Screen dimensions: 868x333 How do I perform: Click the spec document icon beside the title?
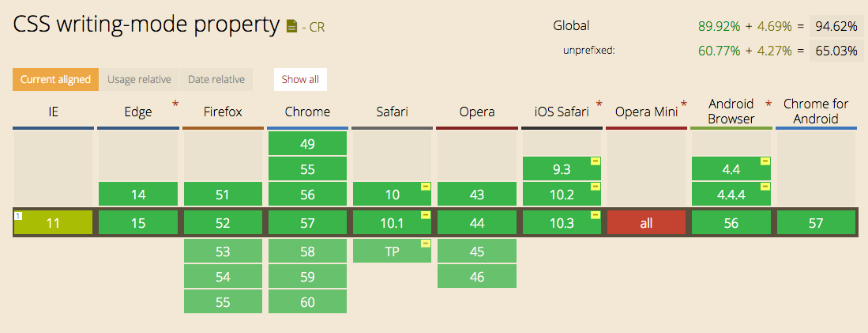coord(292,27)
